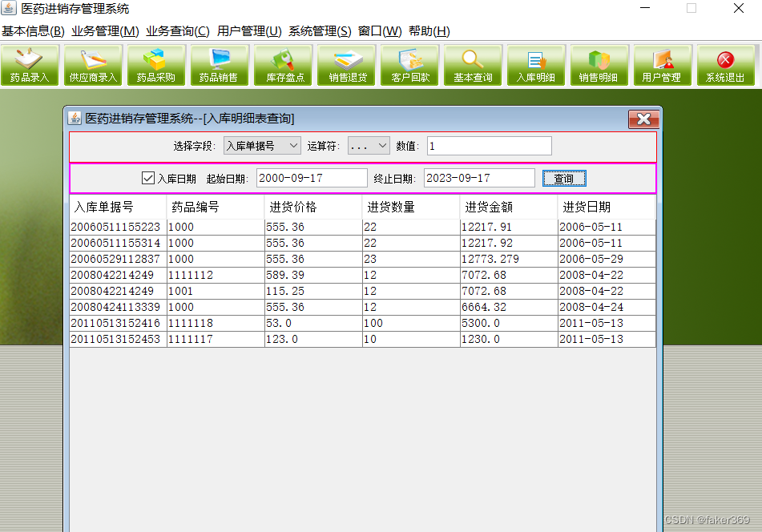Open the 窗口(W) menu
This screenshot has height=532, width=762.
[380, 31]
